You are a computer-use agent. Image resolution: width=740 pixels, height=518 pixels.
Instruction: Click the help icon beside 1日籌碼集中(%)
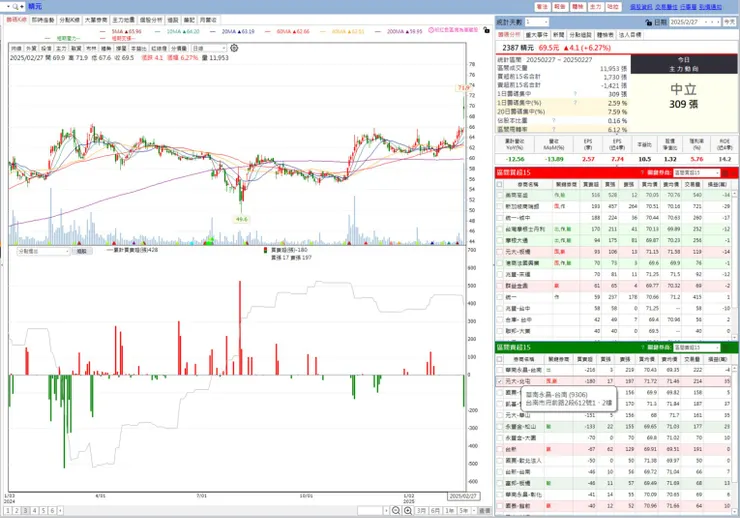point(575,102)
